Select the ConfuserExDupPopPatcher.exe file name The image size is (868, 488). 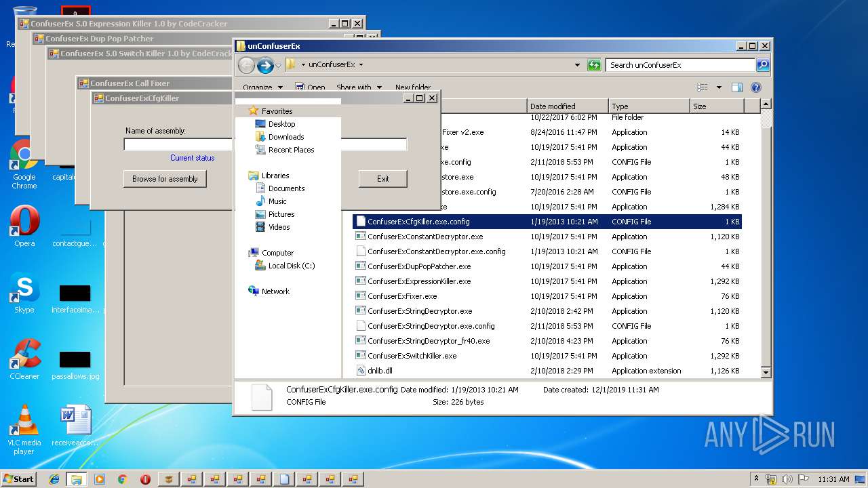click(419, 266)
